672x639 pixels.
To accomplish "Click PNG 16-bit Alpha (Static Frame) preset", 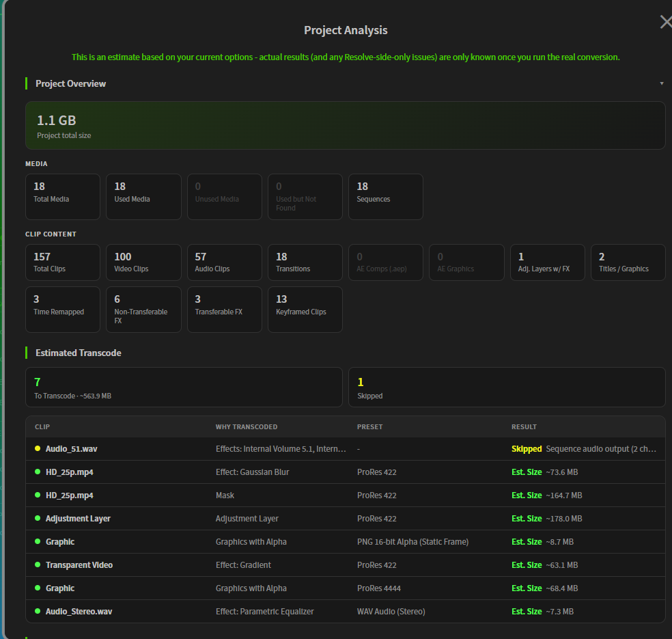I will 412,542.
